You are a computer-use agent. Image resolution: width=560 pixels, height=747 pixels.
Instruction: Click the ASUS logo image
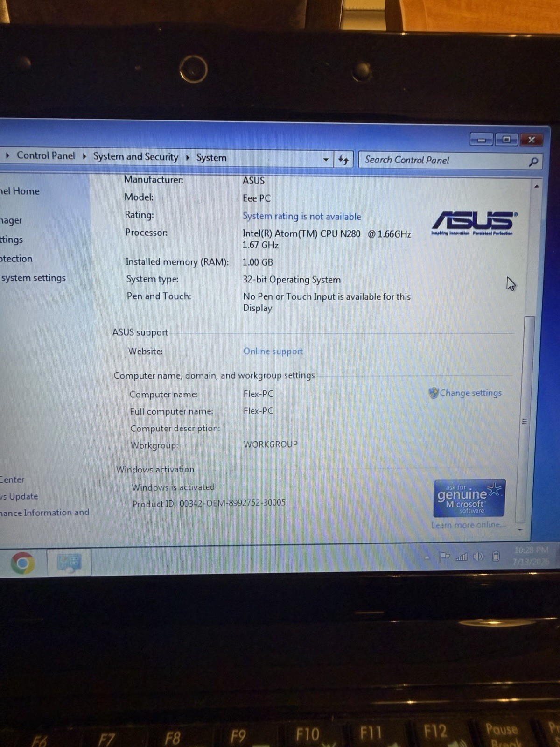[x=473, y=223]
